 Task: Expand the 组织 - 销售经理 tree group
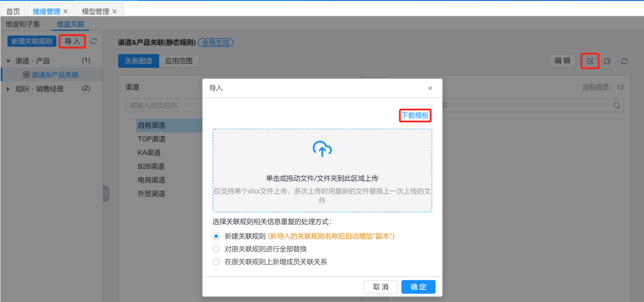pyautogui.click(x=8, y=89)
